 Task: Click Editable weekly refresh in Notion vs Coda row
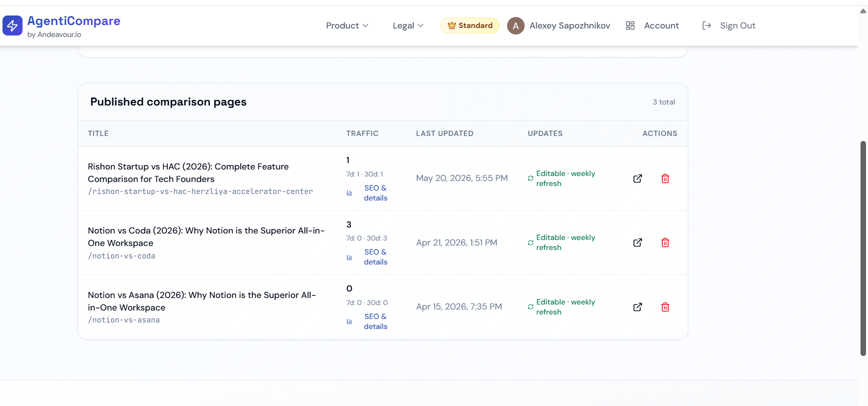pyautogui.click(x=566, y=242)
